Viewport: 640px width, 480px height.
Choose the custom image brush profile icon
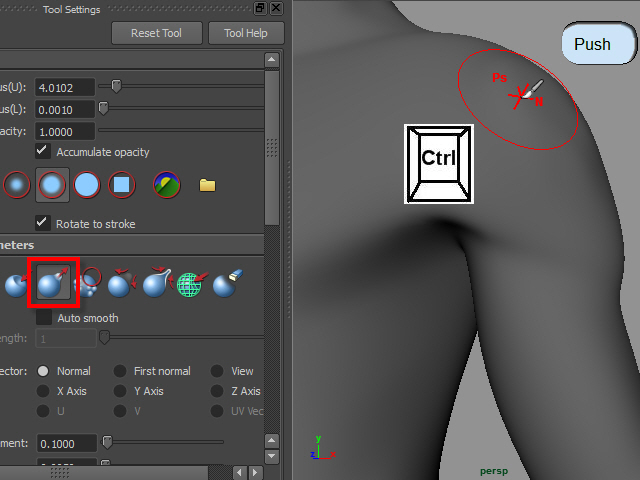(x=166, y=184)
